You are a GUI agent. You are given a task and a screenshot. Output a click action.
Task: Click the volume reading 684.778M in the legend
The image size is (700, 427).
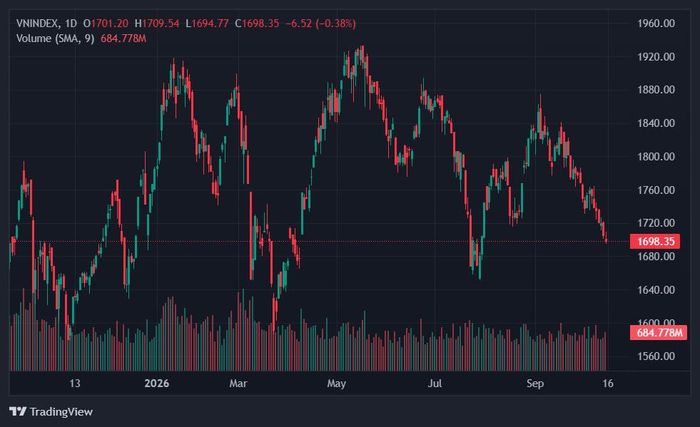tap(123, 38)
